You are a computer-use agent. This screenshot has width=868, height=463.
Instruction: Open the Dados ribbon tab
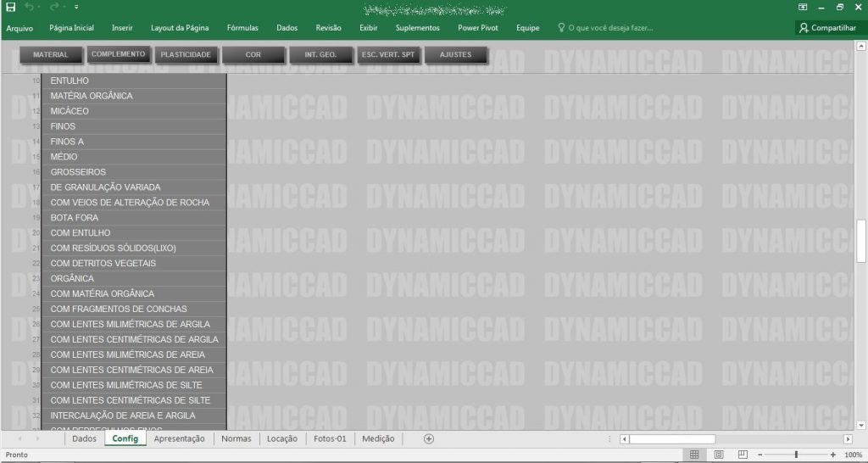pos(287,28)
